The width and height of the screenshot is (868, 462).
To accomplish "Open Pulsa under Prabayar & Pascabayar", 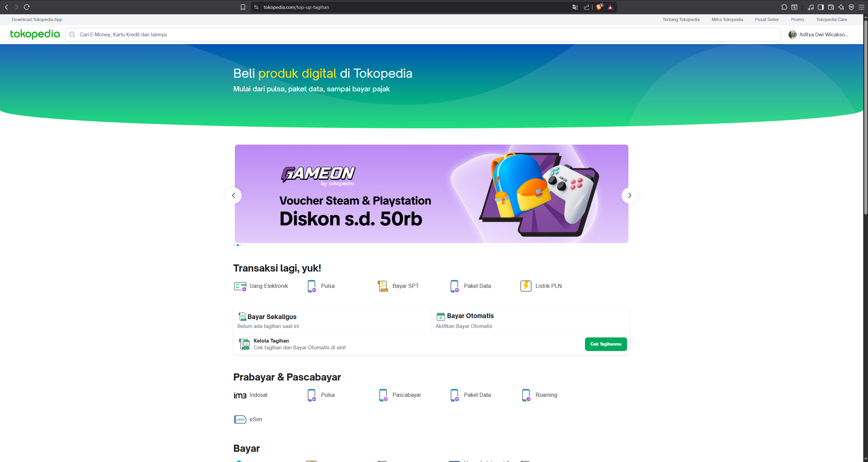I will pyautogui.click(x=321, y=395).
